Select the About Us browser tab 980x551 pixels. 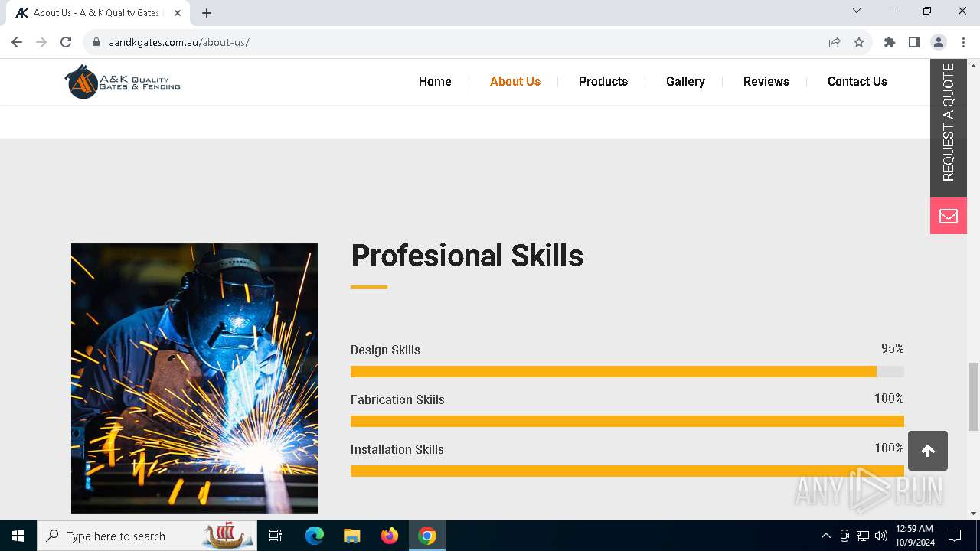coord(98,13)
